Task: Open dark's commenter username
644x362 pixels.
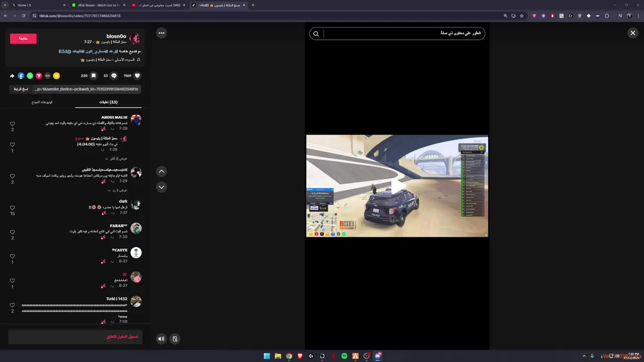Action: (x=123, y=201)
